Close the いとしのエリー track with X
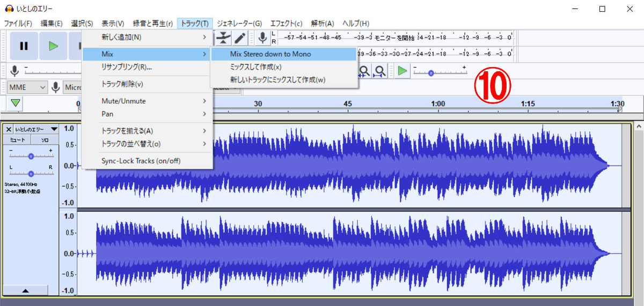 9,129
